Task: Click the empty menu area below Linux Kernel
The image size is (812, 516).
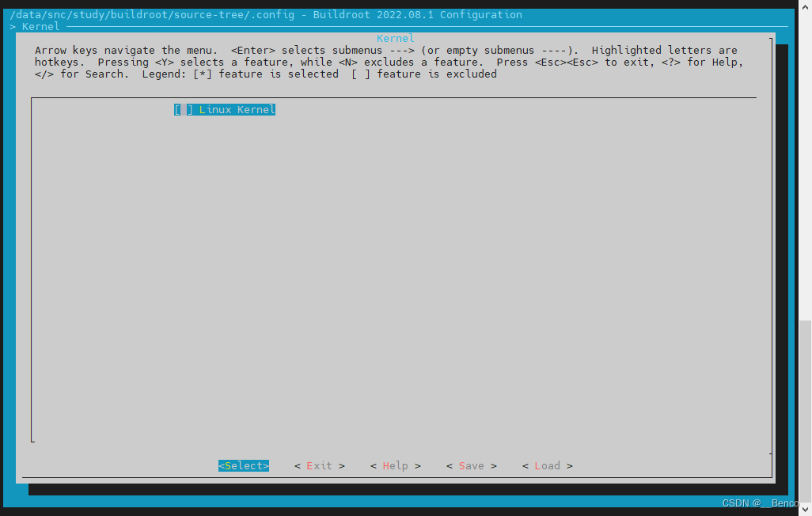Action: click(x=396, y=277)
